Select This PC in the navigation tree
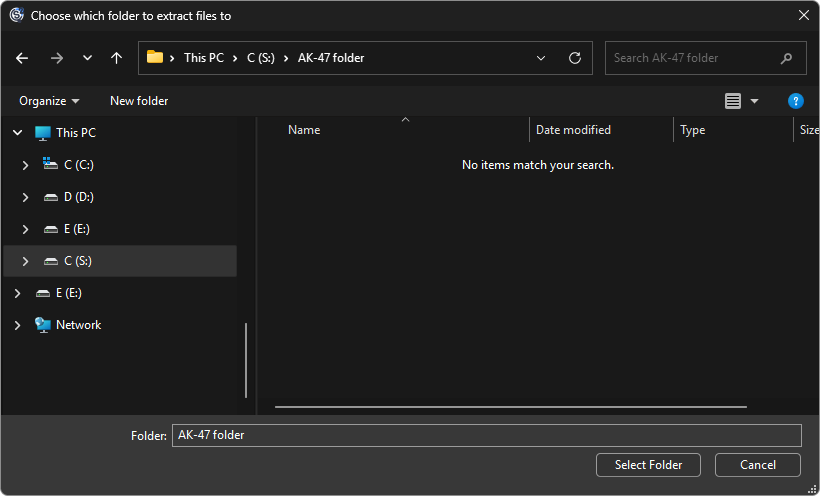 [76, 133]
